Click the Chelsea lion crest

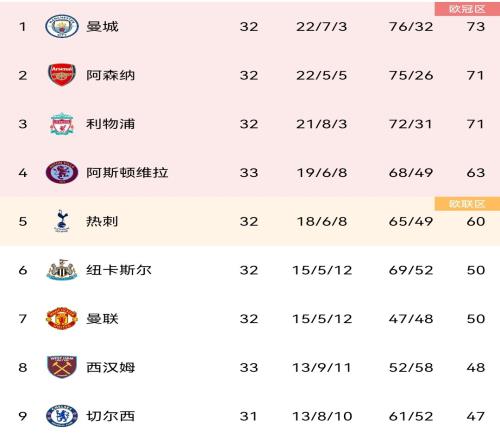coord(62,416)
